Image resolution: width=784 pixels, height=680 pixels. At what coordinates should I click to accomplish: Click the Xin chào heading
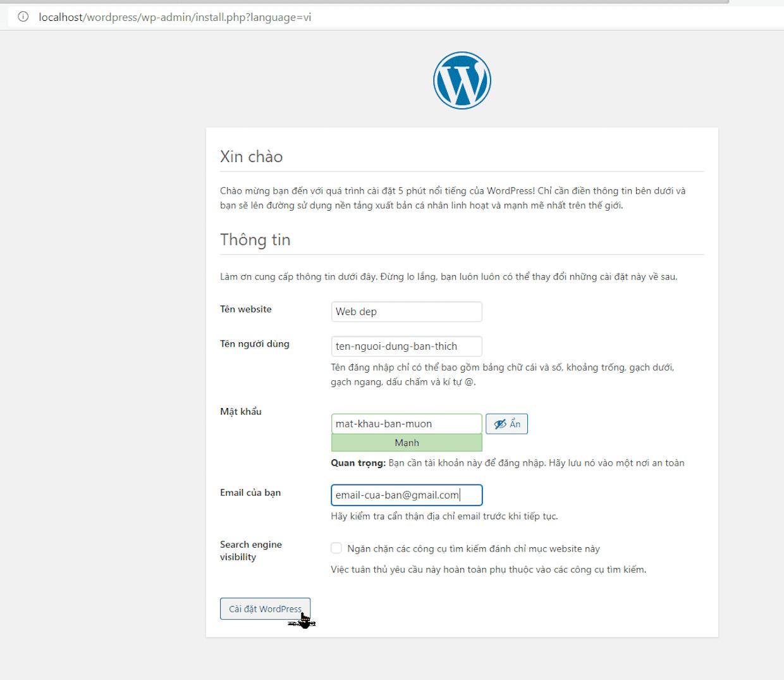(252, 157)
